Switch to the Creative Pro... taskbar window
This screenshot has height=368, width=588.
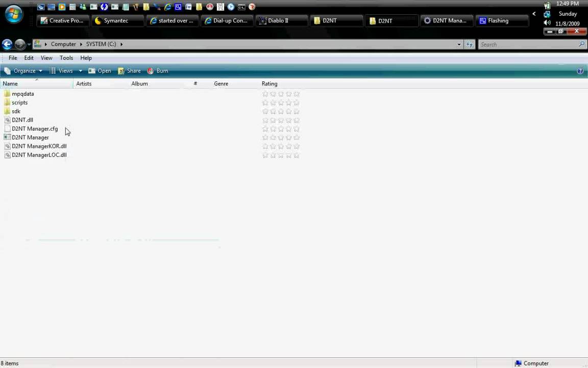[x=63, y=20]
